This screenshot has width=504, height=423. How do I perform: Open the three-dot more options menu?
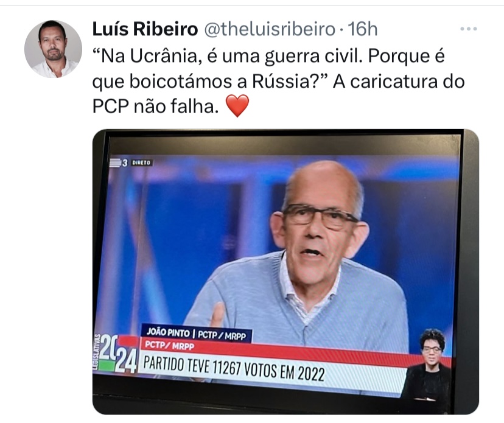coord(468,29)
